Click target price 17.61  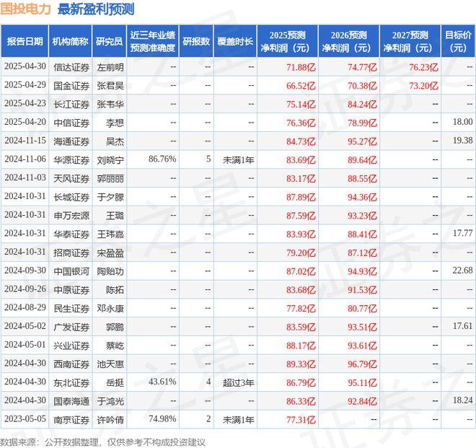click(462, 326)
